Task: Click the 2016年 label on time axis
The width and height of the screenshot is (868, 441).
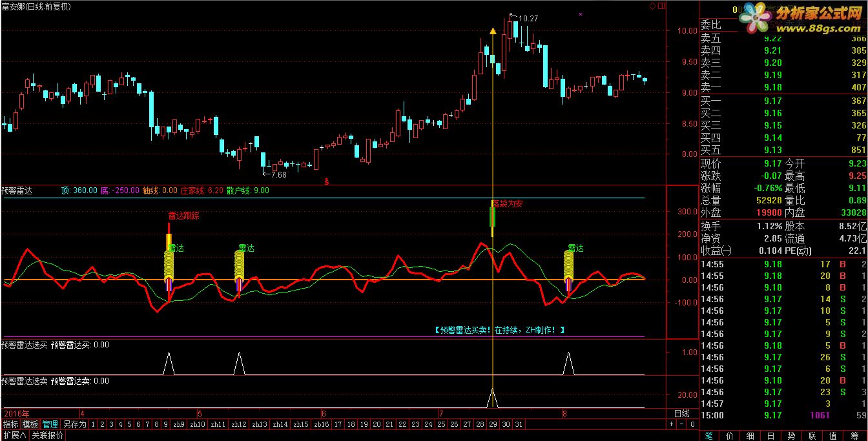Action: coord(17,413)
